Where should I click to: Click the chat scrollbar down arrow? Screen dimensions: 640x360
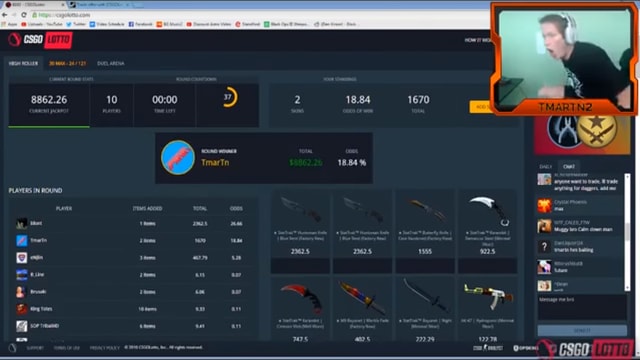tap(627, 288)
